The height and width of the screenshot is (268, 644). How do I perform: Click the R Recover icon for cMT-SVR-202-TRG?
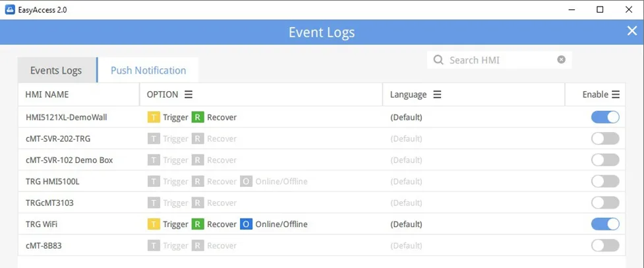198,139
